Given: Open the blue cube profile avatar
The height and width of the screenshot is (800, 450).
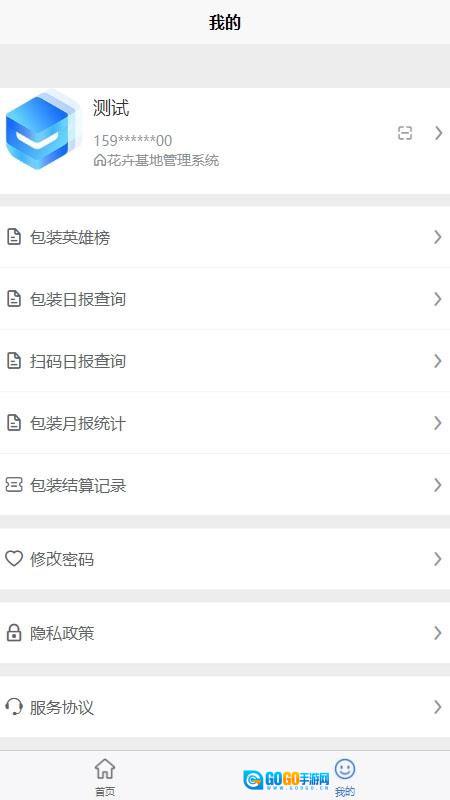Looking at the screenshot, I should [43, 131].
